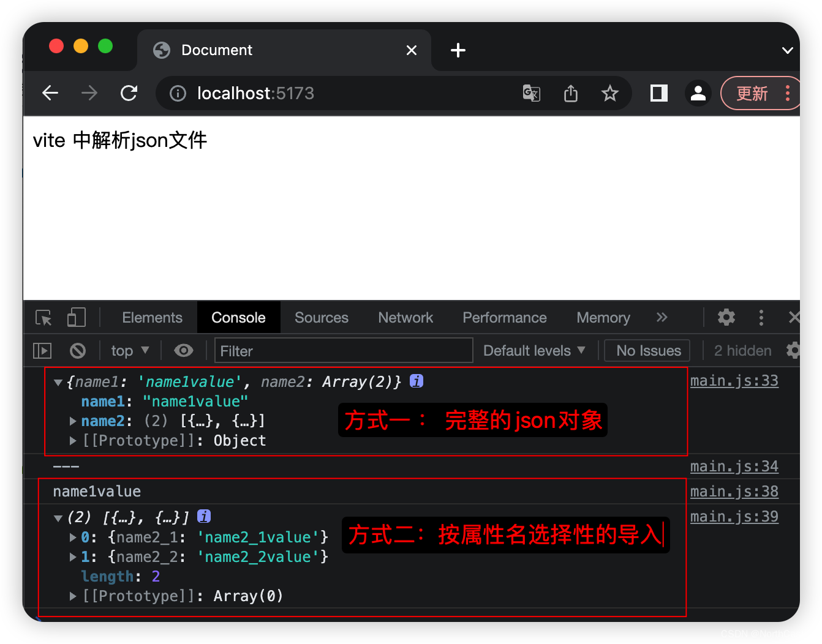Click the name1value log text
Image resolution: width=822 pixels, height=644 pixels.
click(x=97, y=492)
